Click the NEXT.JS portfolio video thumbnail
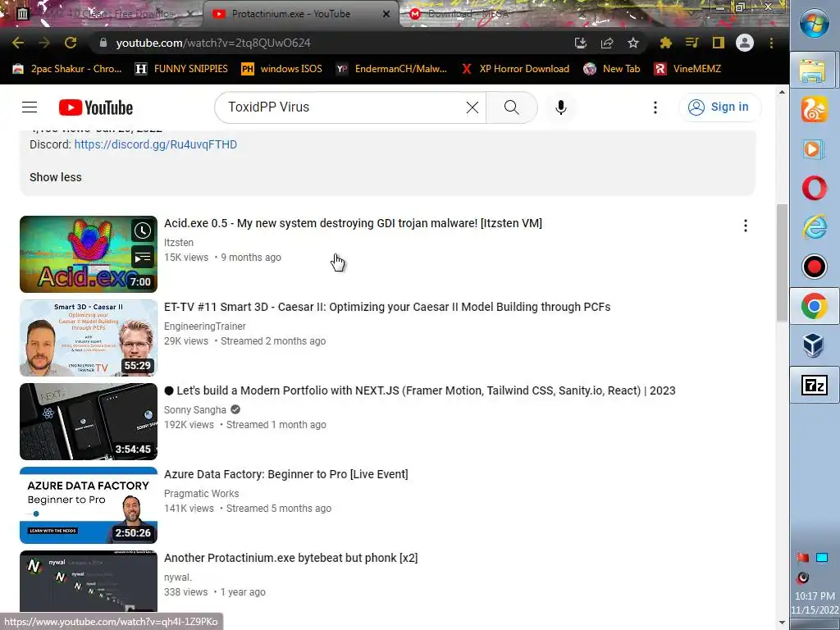Image resolution: width=840 pixels, height=630 pixels. [x=89, y=422]
